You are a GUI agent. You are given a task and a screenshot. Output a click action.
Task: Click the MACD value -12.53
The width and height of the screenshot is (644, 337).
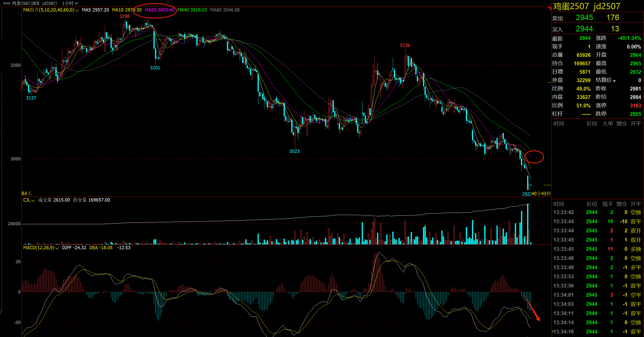tap(124, 248)
